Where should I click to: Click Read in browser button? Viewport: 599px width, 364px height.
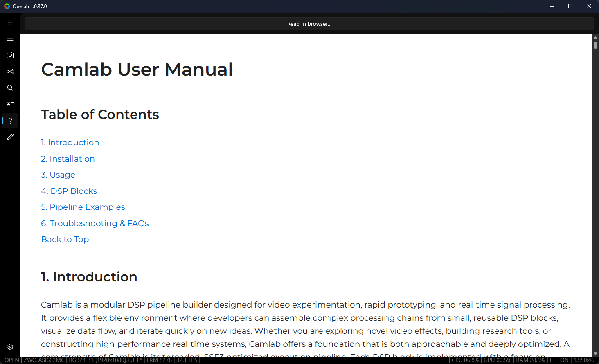pos(309,24)
